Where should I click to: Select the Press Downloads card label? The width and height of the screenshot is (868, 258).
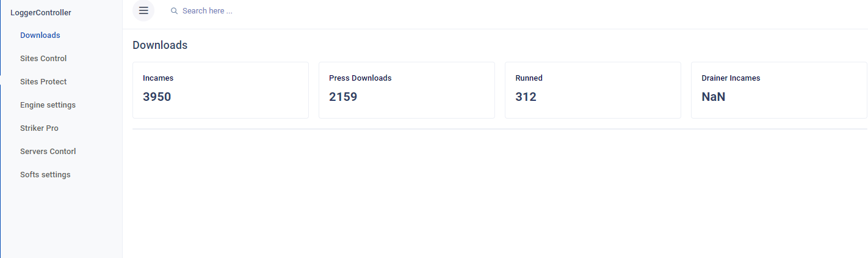pyautogui.click(x=360, y=78)
